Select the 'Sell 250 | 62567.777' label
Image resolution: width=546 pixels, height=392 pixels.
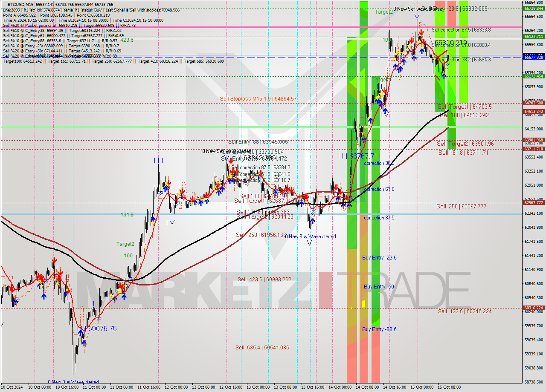(461, 206)
